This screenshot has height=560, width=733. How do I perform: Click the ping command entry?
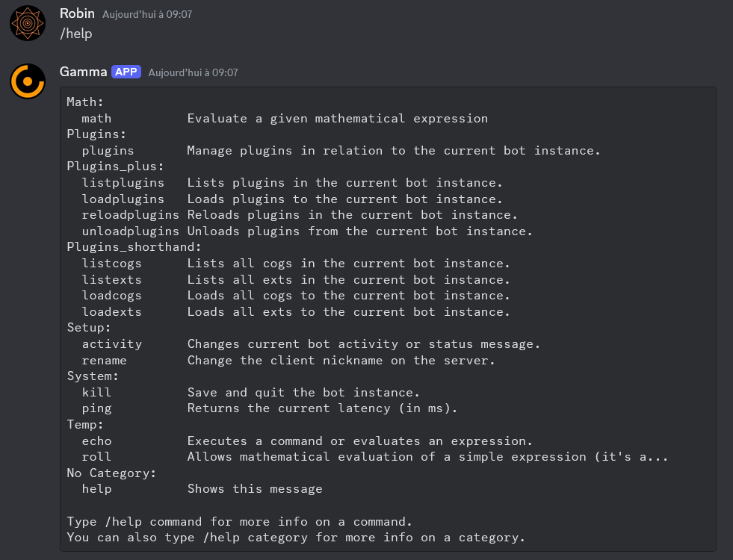(96, 408)
